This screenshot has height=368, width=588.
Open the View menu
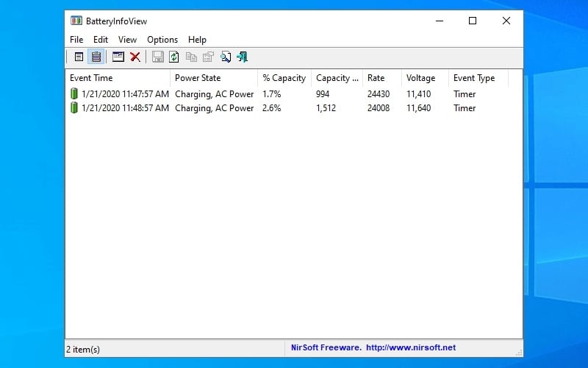tap(127, 40)
